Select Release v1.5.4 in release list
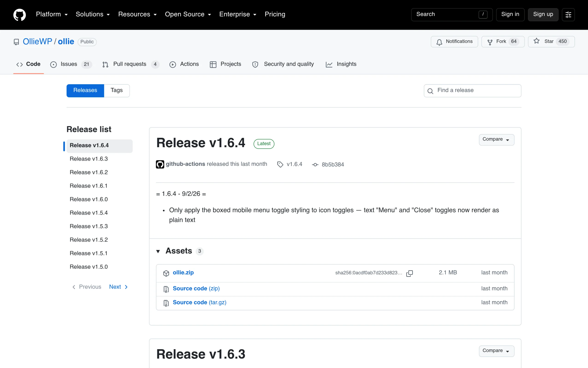The image size is (588, 368). [99, 213]
